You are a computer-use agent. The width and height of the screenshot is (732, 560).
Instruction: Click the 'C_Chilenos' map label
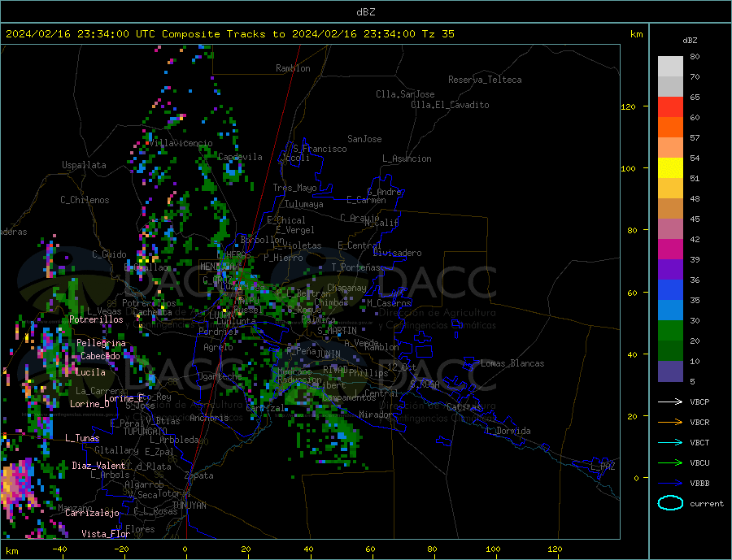(85, 200)
